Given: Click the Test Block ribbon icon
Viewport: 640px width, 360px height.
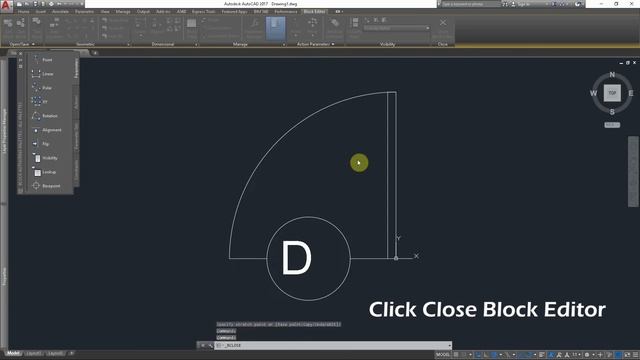Looking at the screenshot, I should click(x=36, y=28).
